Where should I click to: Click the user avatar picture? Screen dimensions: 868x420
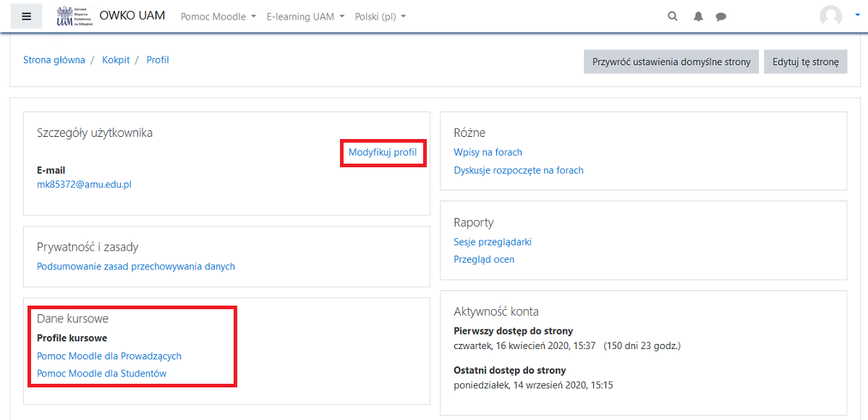pyautogui.click(x=830, y=16)
